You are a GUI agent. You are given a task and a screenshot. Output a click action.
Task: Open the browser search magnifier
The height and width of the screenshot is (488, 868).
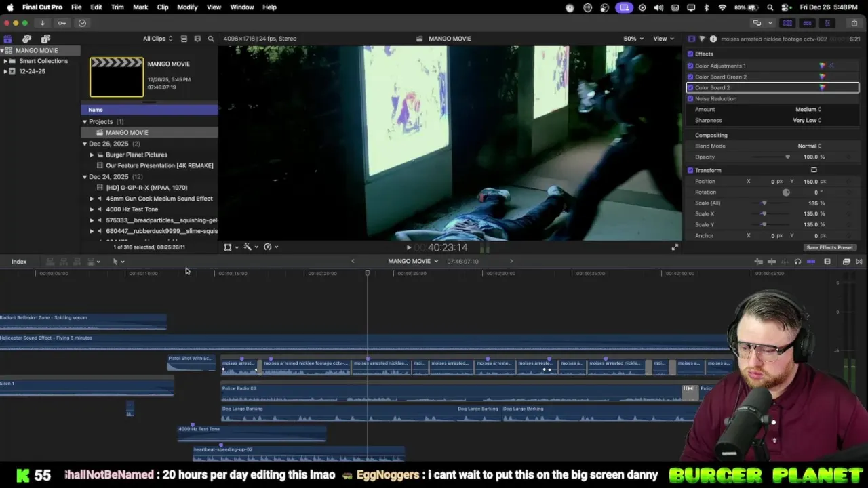(x=211, y=39)
